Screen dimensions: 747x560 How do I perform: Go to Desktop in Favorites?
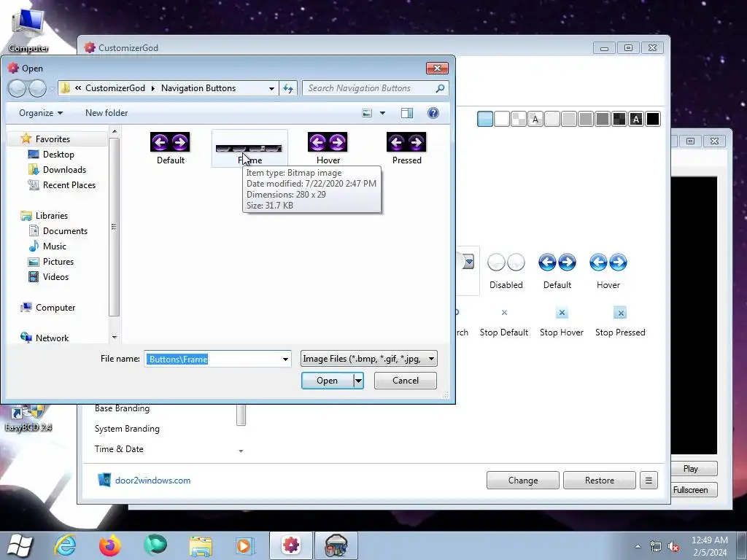(58, 155)
